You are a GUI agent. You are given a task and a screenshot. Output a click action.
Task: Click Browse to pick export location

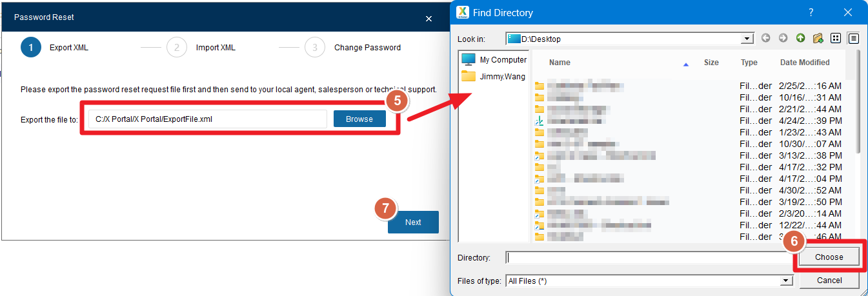pos(359,119)
